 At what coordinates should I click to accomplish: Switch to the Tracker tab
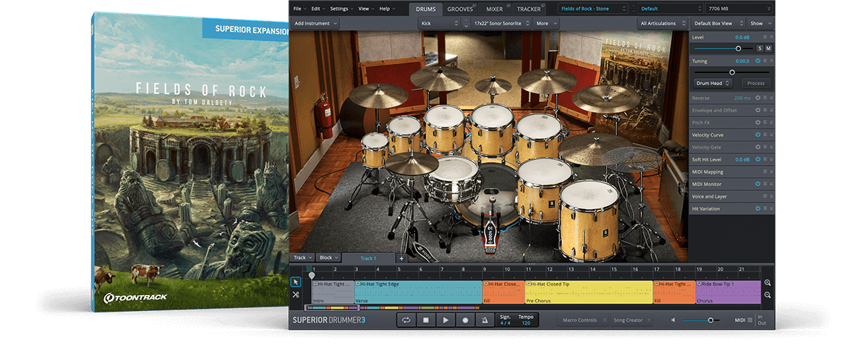pyautogui.click(x=529, y=9)
